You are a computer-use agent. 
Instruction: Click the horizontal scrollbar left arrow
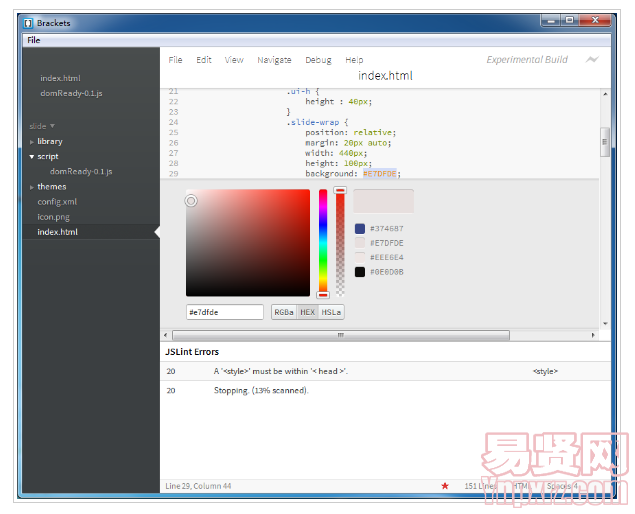point(165,335)
